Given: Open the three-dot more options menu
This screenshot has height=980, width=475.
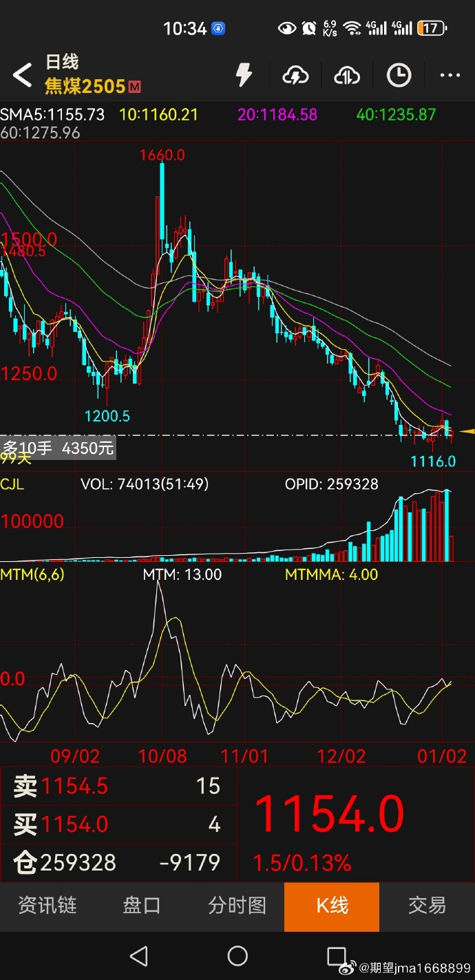Looking at the screenshot, I should (450, 75).
